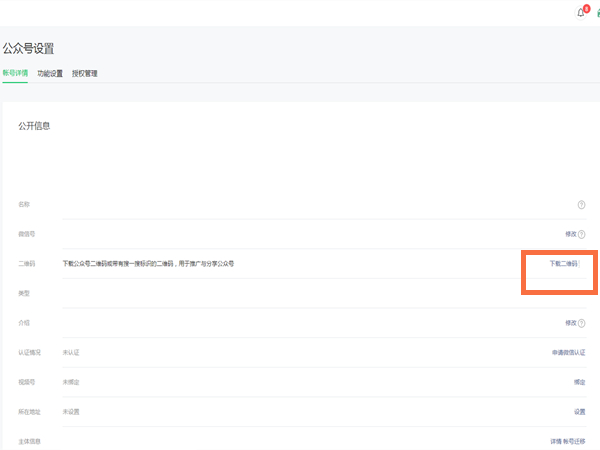600x450 pixels.
Task: Click the 公众号设置 page heading
Action: [28, 47]
